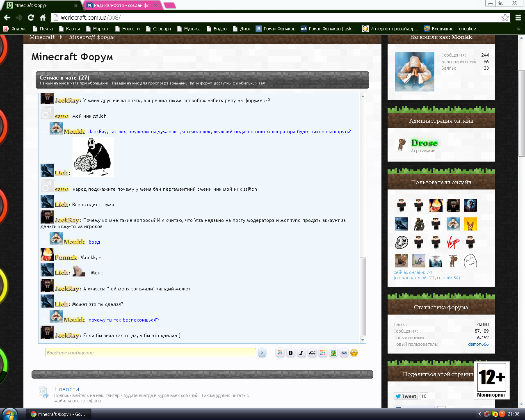The height and width of the screenshot is (420, 525).
Task: Open color grid right of strikethrough button
Action: tap(323, 353)
